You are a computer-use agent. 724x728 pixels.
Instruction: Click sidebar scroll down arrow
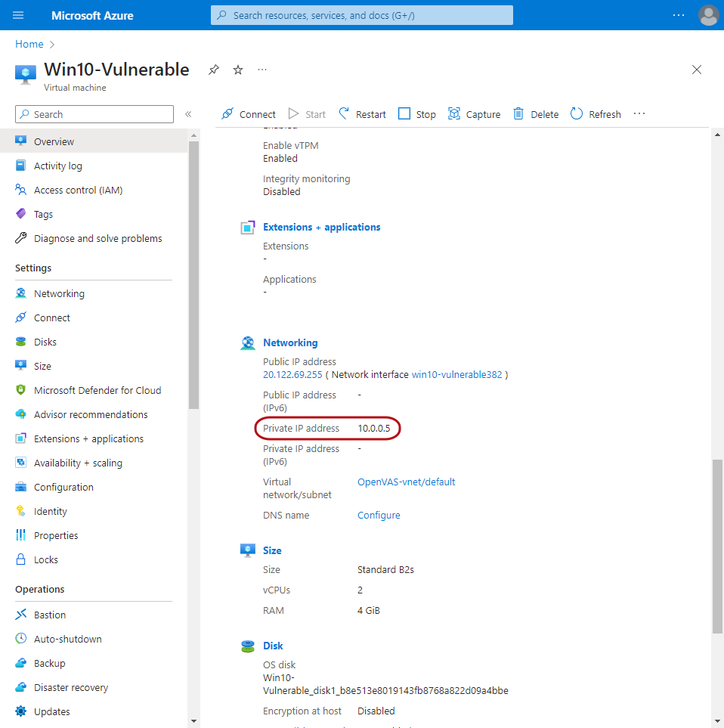tap(194, 721)
